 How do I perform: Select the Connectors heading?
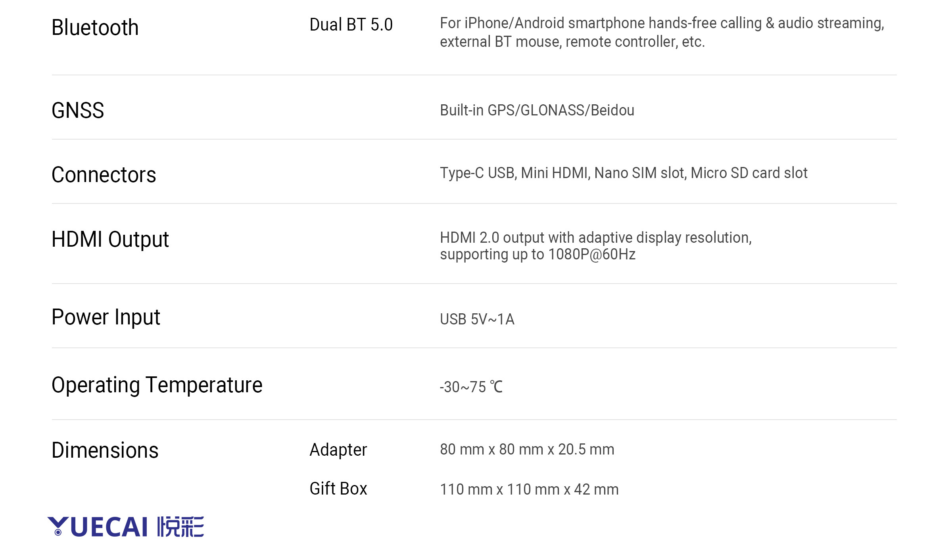104,175
